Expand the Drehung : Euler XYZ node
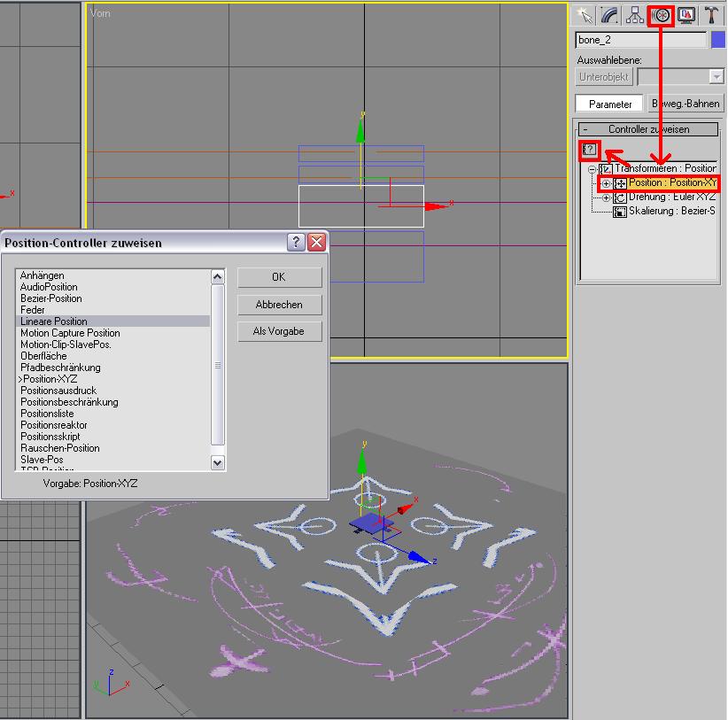 click(x=606, y=197)
